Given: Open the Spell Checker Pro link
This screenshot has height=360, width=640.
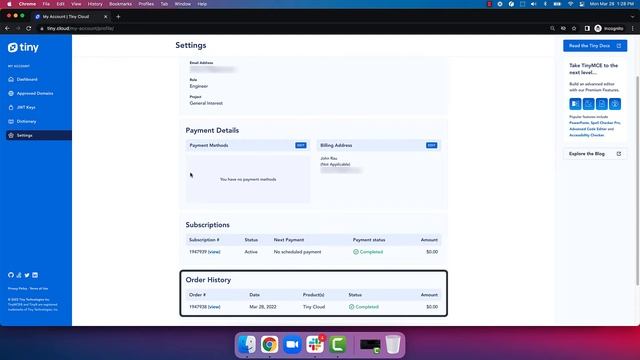Looking at the screenshot, I should tap(605, 123).
